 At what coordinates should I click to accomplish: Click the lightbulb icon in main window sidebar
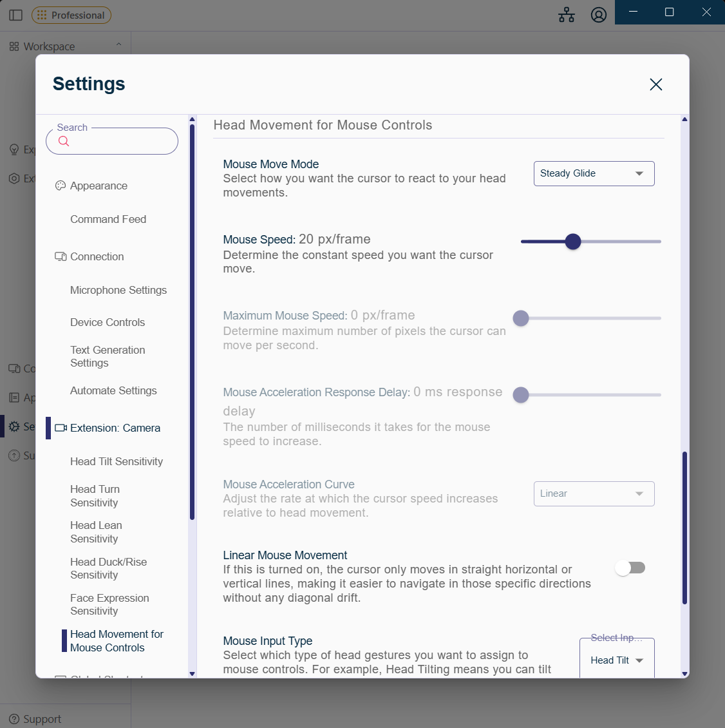pos(14,149)
